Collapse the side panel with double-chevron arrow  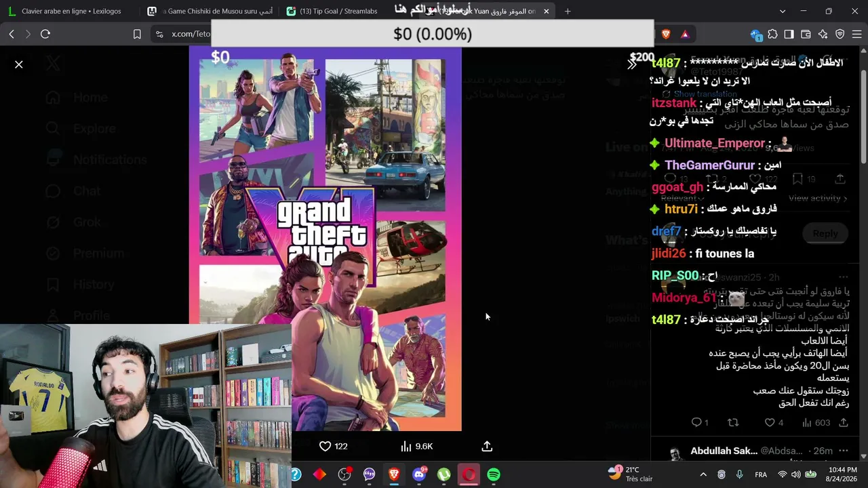pyautogui.click(x=631, y=64)
